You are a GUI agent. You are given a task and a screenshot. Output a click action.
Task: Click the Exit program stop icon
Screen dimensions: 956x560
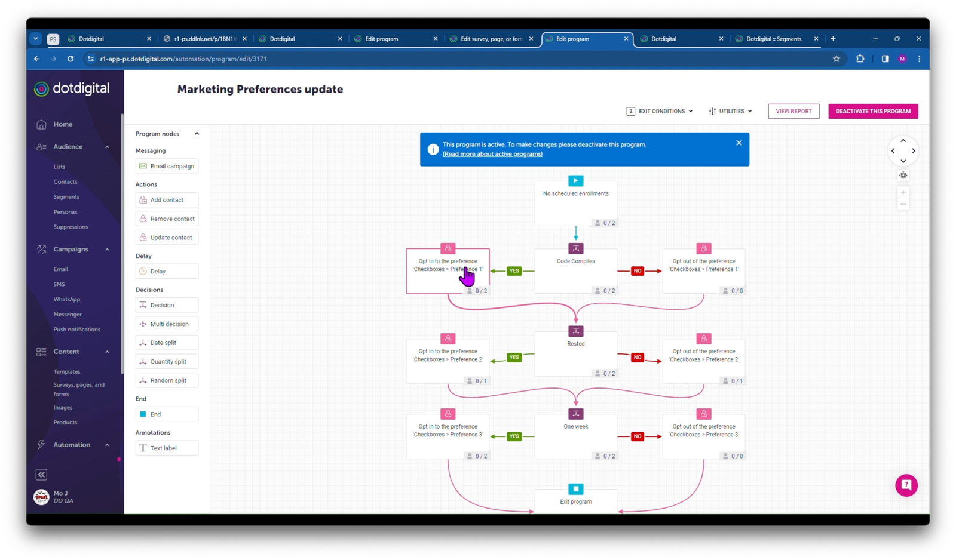pyautogui.click(x=575, y=489)
